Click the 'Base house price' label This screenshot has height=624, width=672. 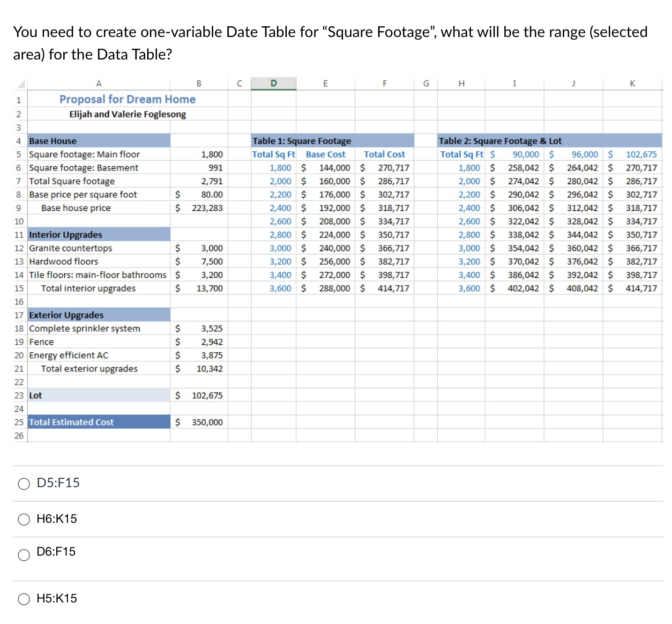(x=76, y=208)
